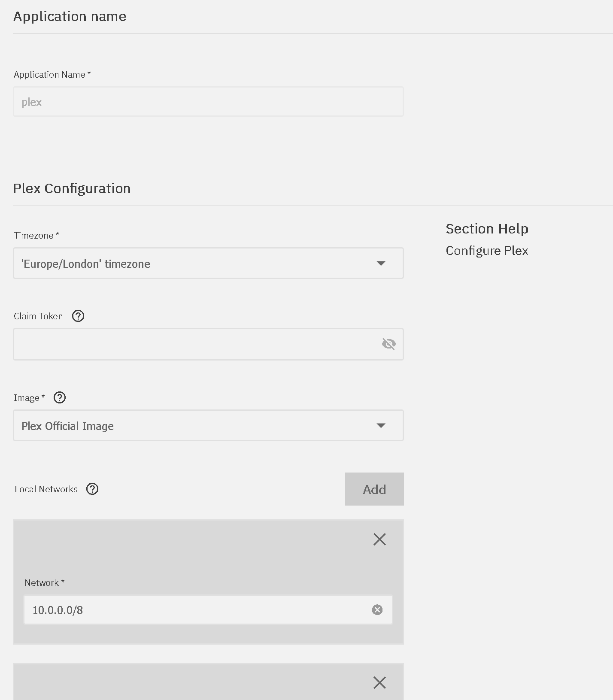Viewport: 613px width, 700px height.
Task: Show help for Local Networks
Action: 92,489
